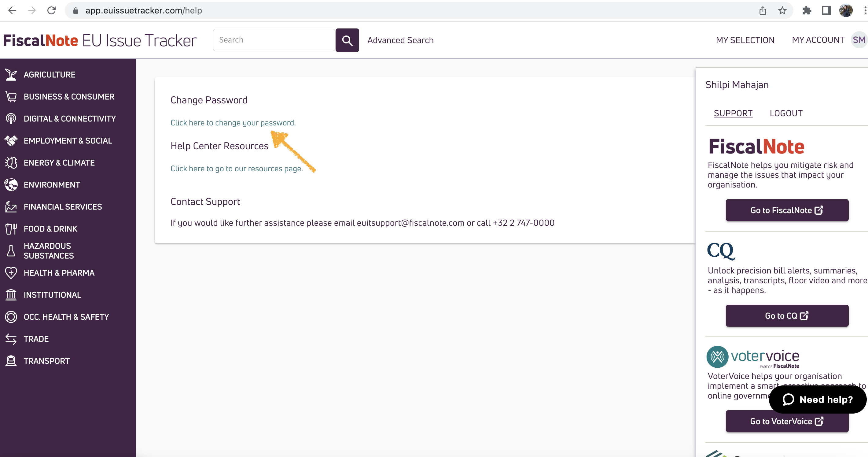Click the magnifier search button
This screenshot has height=457, width=868.
tap(347, 40)
